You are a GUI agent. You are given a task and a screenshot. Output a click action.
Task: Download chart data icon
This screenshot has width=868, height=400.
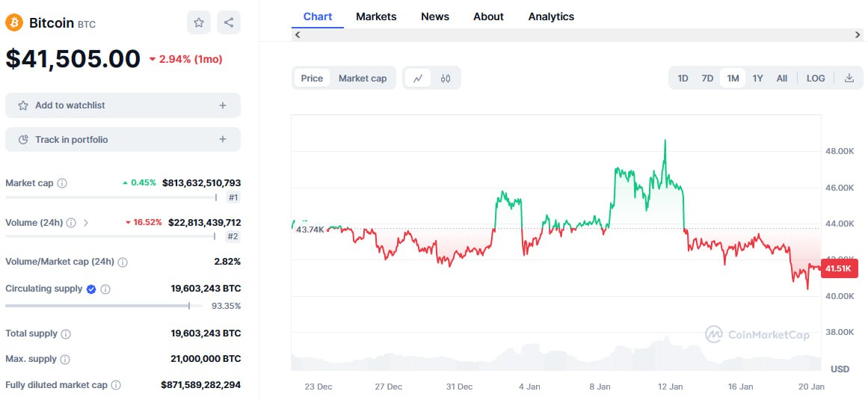tap(849, 78)
